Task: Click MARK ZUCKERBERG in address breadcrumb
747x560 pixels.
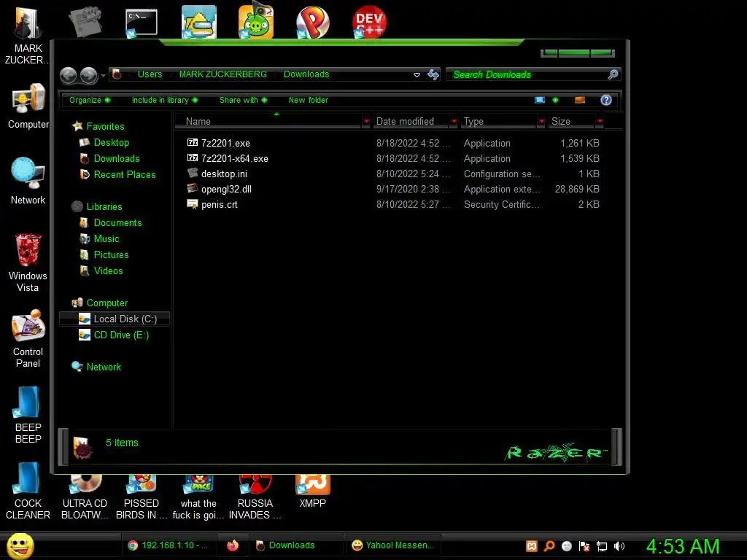Action: (x=223, y=74)
